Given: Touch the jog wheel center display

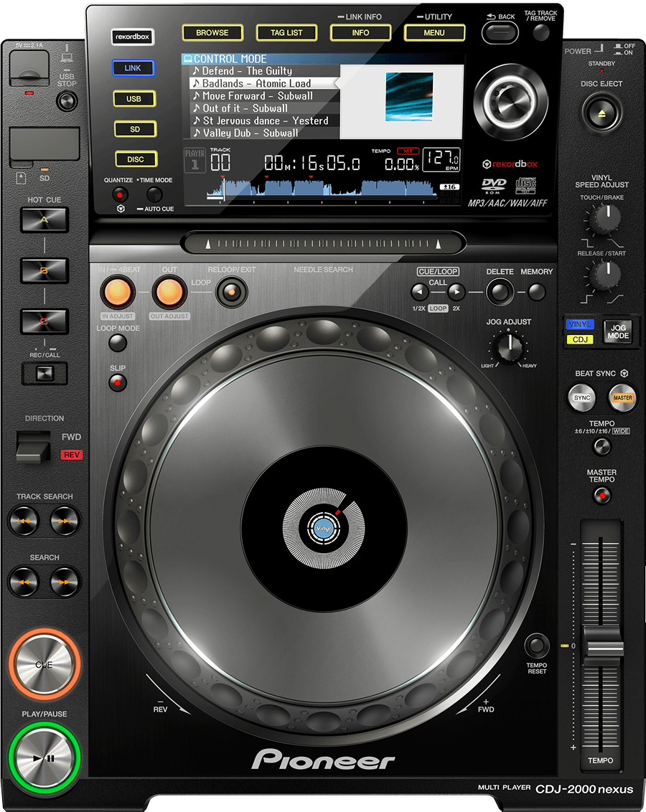Looking at the screenshot, I should tap(324, 529).
